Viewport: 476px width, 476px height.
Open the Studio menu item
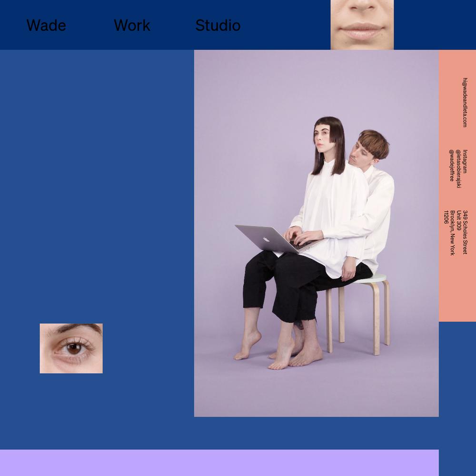click(218, 25)
